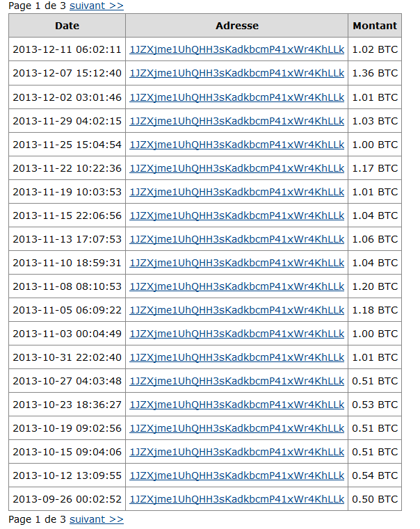Open address link dated 2013-11-25 15:04:54
420x529 pixels.
pyautogui.click(x=237, y=145)
